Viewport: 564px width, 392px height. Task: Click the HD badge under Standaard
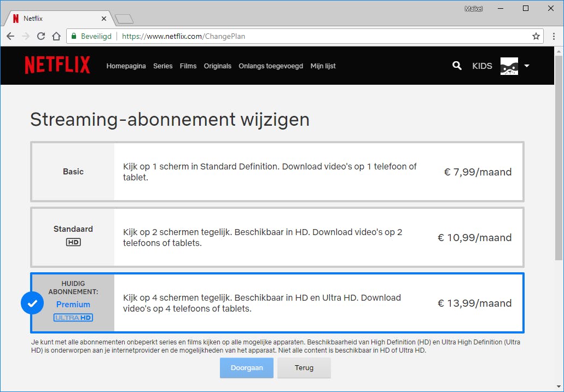point(73,242)
